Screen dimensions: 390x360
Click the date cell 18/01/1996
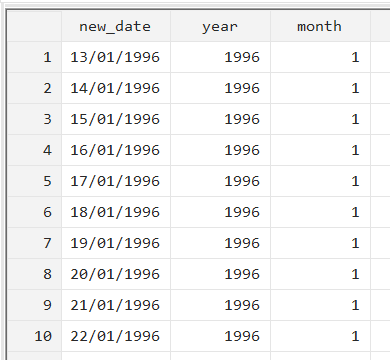point(116,212)
